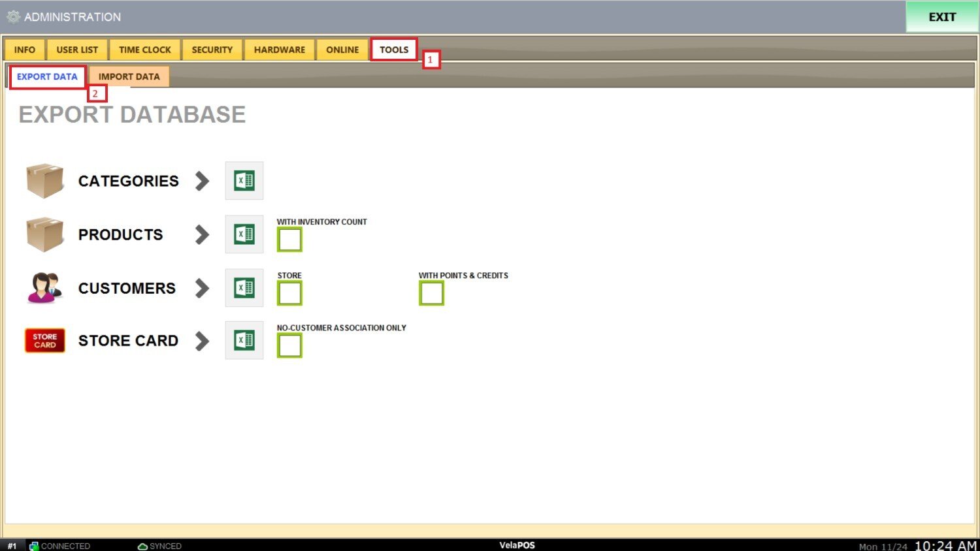The width and height of the screenshot is (980, 551).
Task: Toggle No-Customer Association Only checkbox
Action: (x=289, y=345)
